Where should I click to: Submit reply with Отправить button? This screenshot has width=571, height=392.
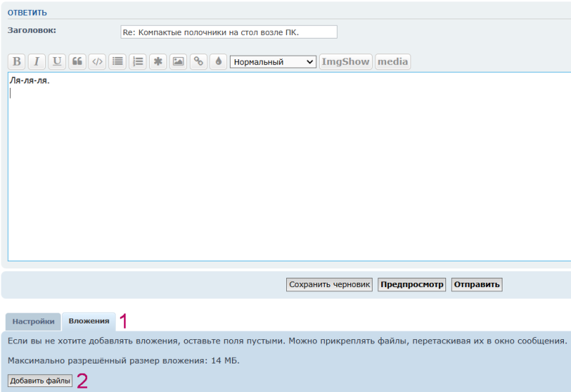477,284
